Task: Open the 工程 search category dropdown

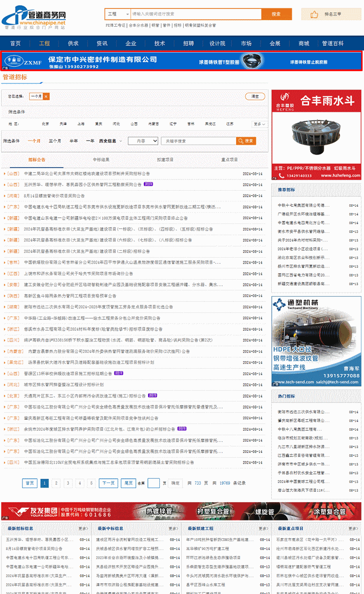Action: pos(117,14)
